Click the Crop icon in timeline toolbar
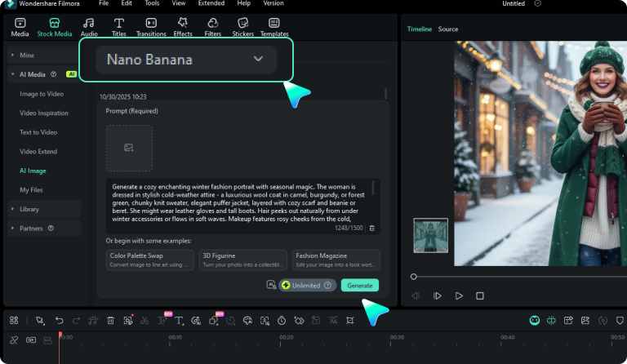Viewport: 627px width, 364px height. point(350,321)
